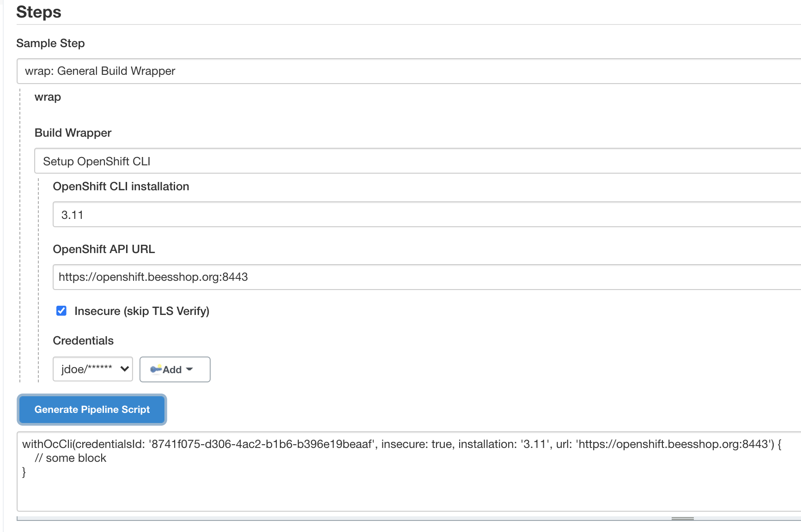
Task: Click the Sample Step label
Action: (51, 43)
